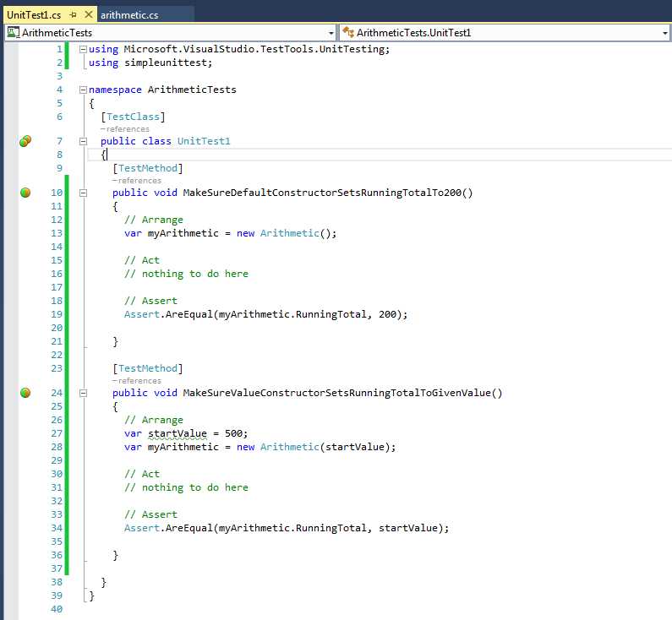
Task: Click 'using simpleunittest;' on line 2
Action: click(x=150, y=63)
